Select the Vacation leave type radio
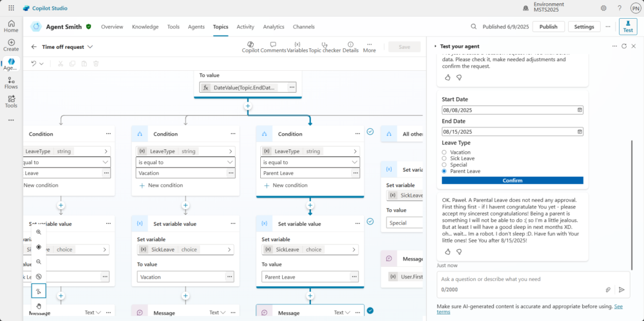Viewport: 644px width, 321px height. [x=444, y=152]
